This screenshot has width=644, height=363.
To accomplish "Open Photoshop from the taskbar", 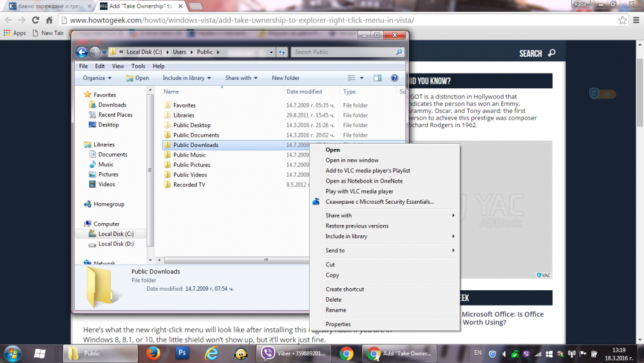I will 182,353.
